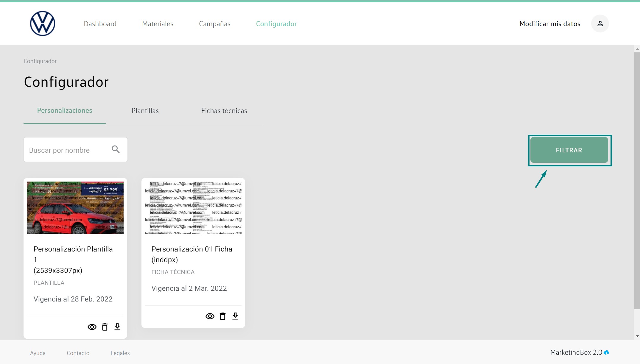Delete Personalización Plantilla 1 with trash icon

tap(105, 327)
